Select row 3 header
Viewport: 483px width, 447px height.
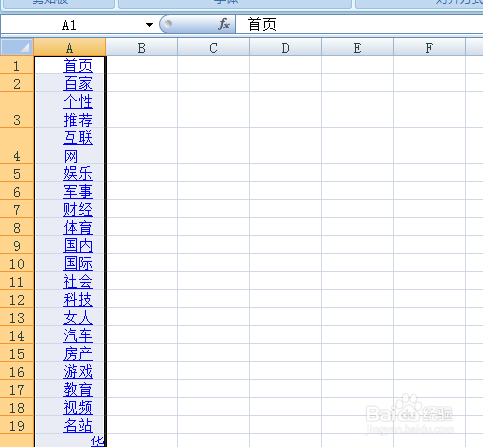(x=17, y=110)
